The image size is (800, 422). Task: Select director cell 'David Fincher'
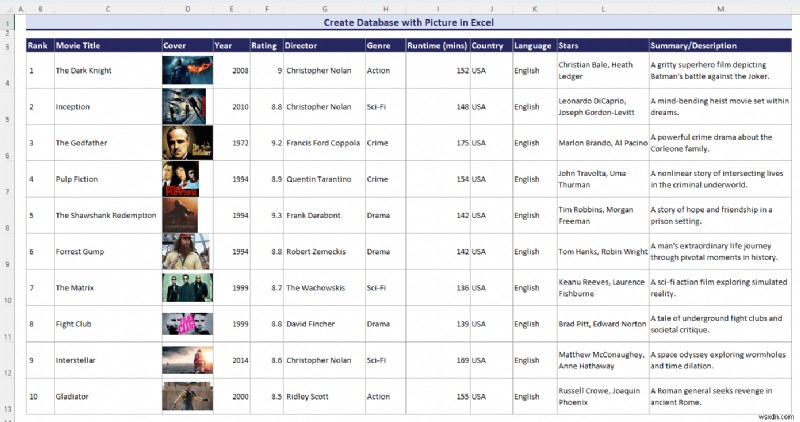click(324, 324)
